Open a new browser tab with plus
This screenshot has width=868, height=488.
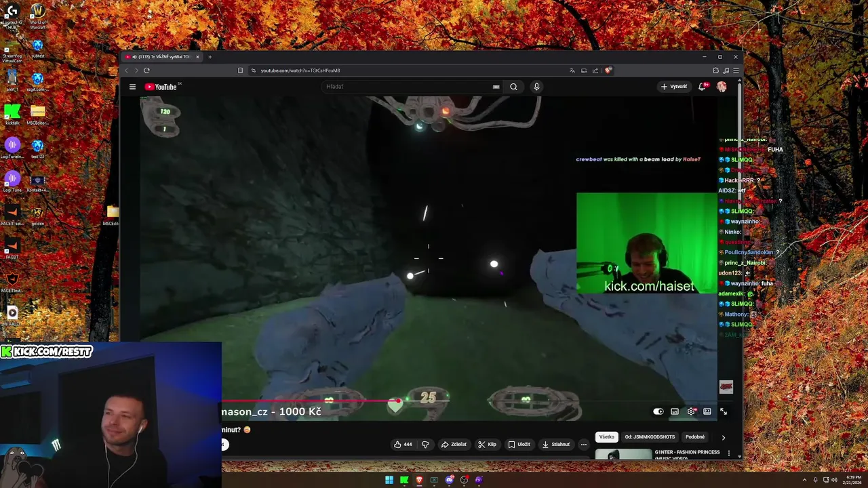pyautogui.click(x=210, y=57)
